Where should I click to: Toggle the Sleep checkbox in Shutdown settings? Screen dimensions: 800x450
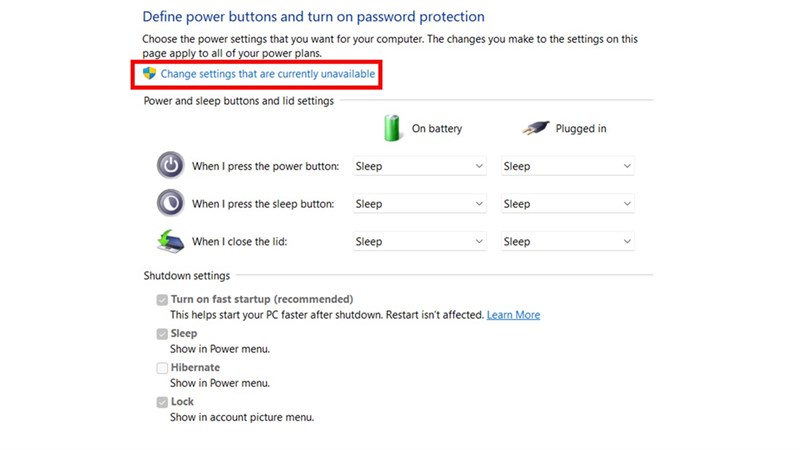162,334
